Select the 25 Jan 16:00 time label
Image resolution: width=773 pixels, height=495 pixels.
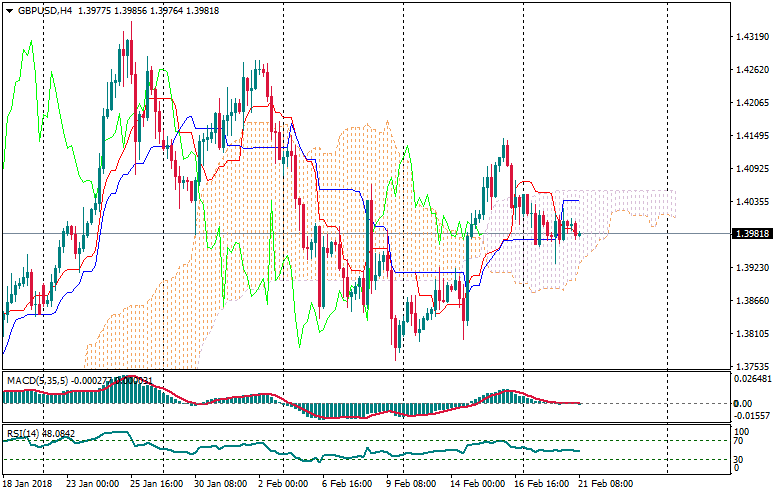[157, 483]
